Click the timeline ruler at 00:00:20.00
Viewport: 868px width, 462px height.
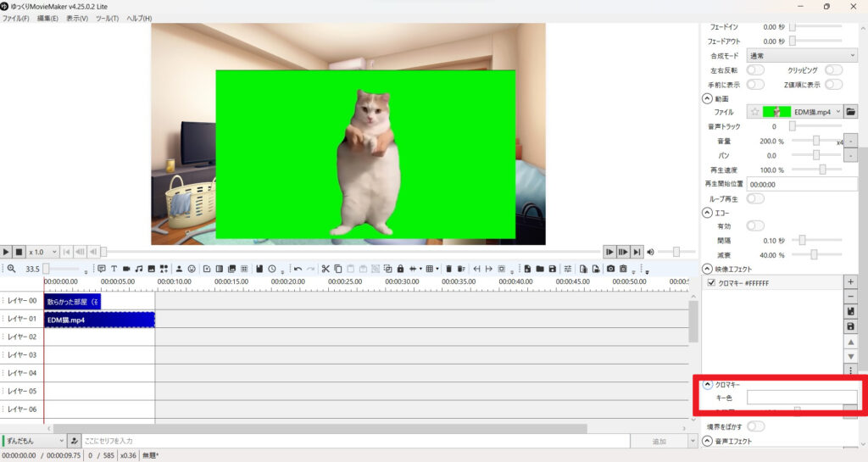coord(288,281)
